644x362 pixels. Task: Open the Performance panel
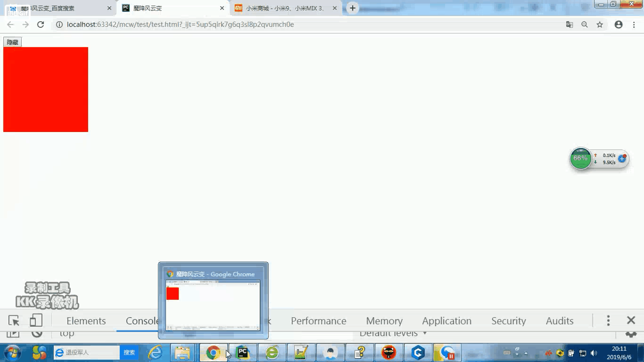(x=319, y=321)
